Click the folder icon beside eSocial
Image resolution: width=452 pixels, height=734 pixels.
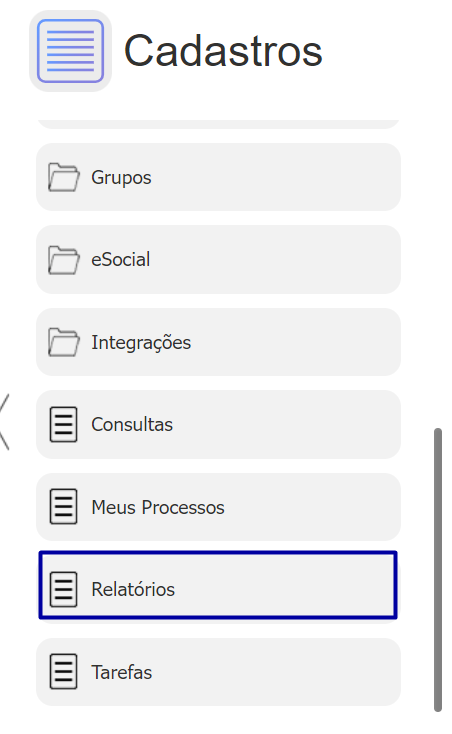[64, 260]
